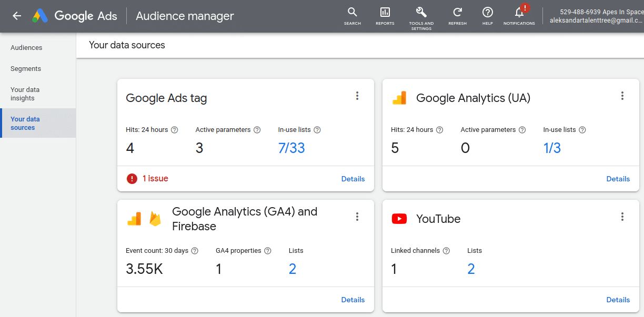Image resolution: width=644 pixels, height=317 pixels.
Task: Click the account email in the top right
Action: [595, 19]
